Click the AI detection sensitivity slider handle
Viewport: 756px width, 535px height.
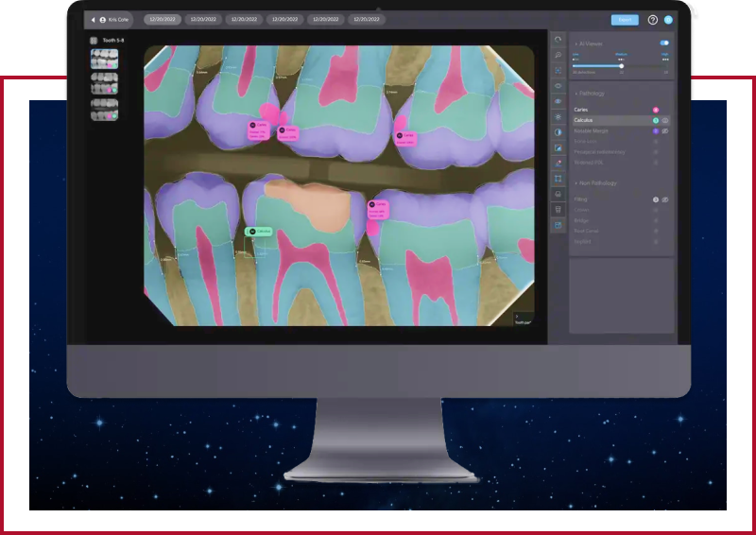point(621,65)
